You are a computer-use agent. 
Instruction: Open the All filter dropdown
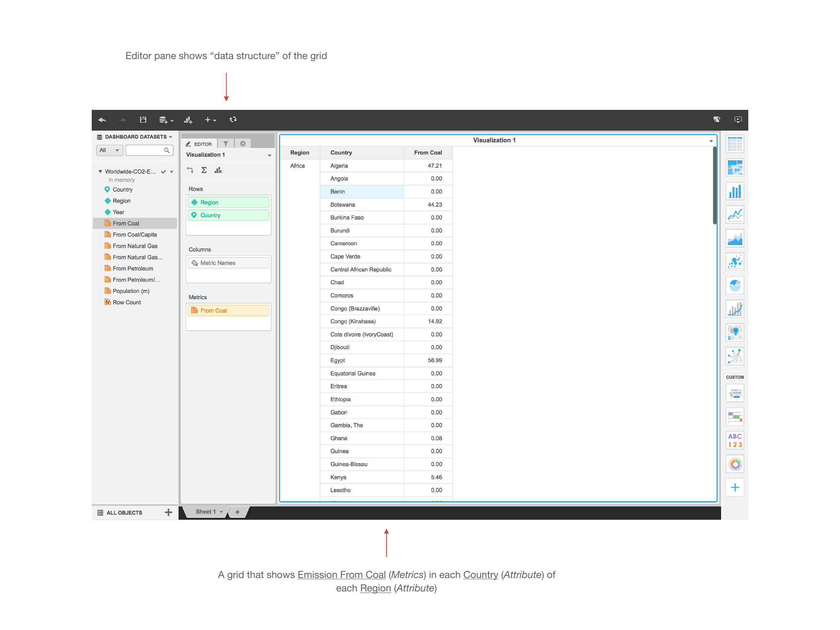tap(109, 150)
